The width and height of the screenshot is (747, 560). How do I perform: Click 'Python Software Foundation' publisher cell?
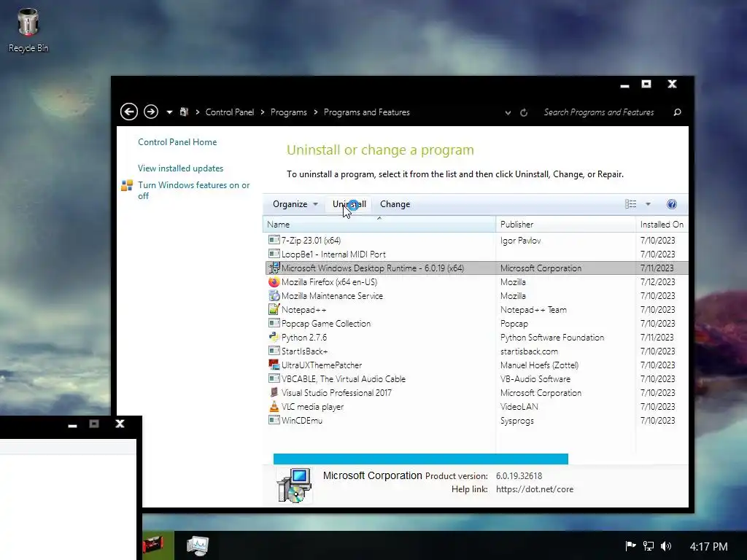click(552, 337)
